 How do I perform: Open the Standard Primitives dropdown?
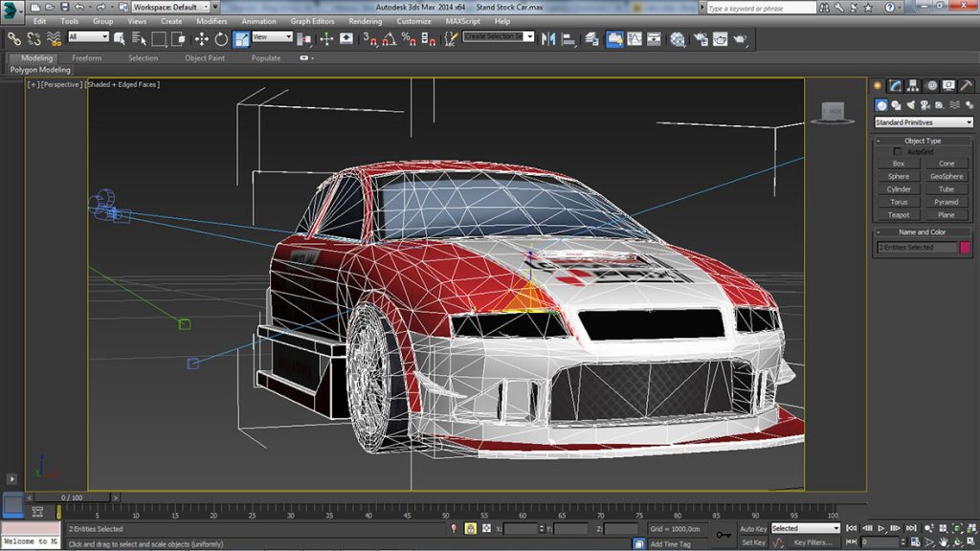(x=922, y=122)
